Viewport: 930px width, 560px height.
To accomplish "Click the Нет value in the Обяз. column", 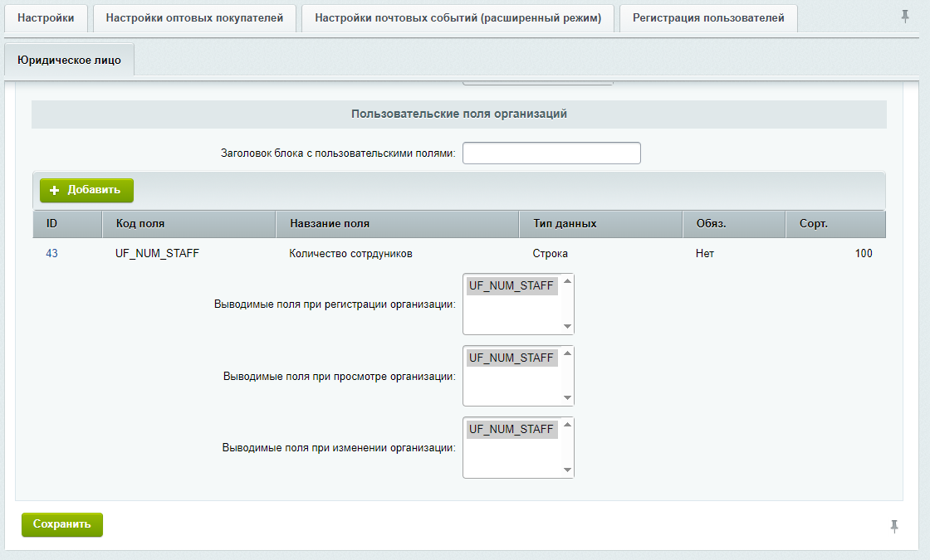I will pos(705,254).
